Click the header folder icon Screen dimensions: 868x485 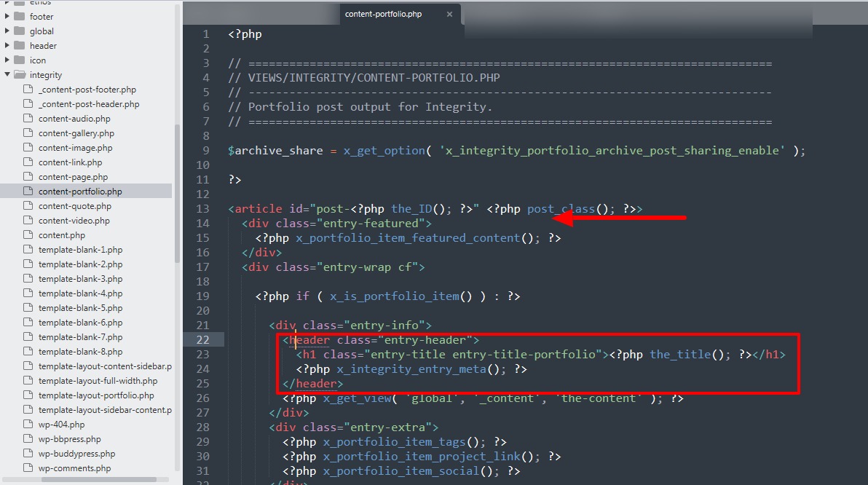click(x=20, y=45)
